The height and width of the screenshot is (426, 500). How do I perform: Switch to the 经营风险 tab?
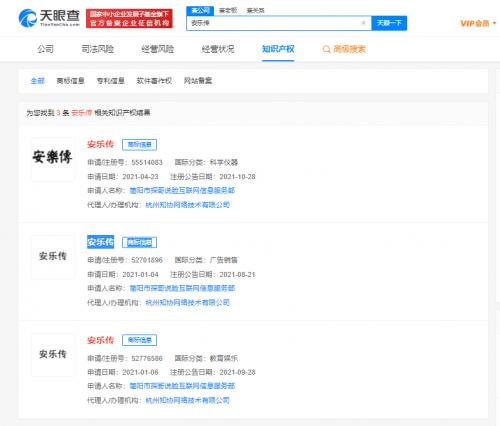158,49
